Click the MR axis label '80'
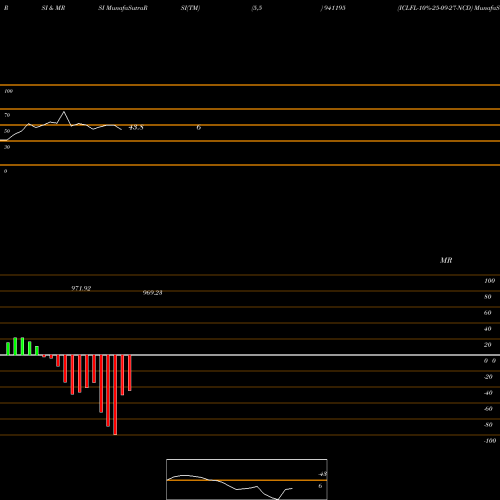This screenshot has width=500, height=500. pos(488,297)
